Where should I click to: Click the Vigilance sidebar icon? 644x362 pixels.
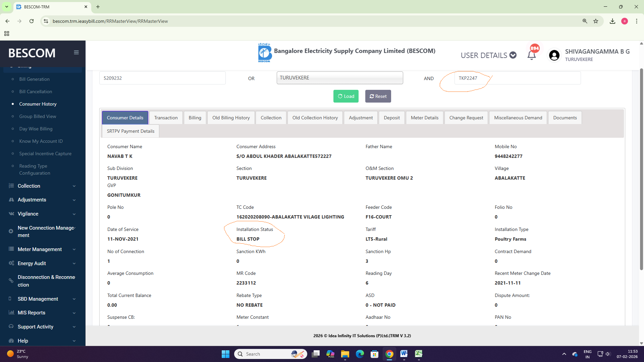11,214
